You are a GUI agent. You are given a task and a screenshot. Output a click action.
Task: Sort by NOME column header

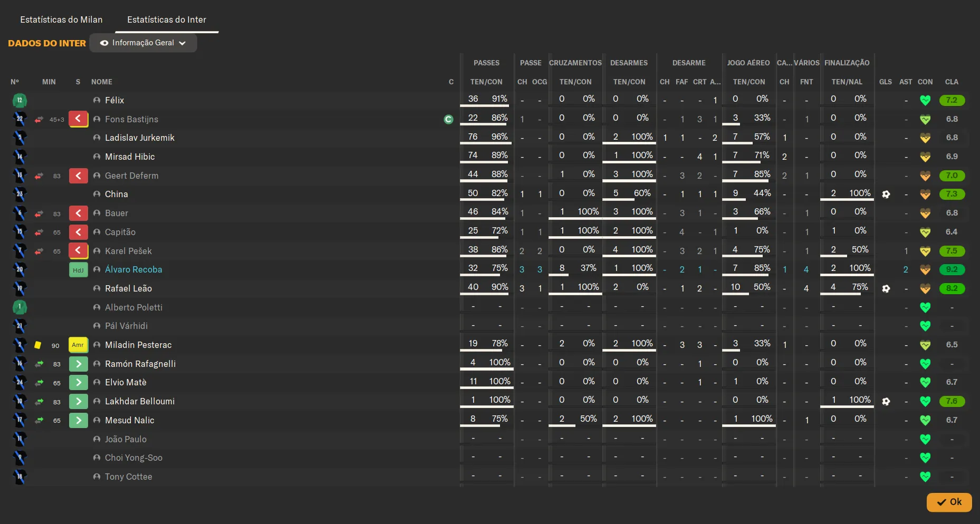102,82
